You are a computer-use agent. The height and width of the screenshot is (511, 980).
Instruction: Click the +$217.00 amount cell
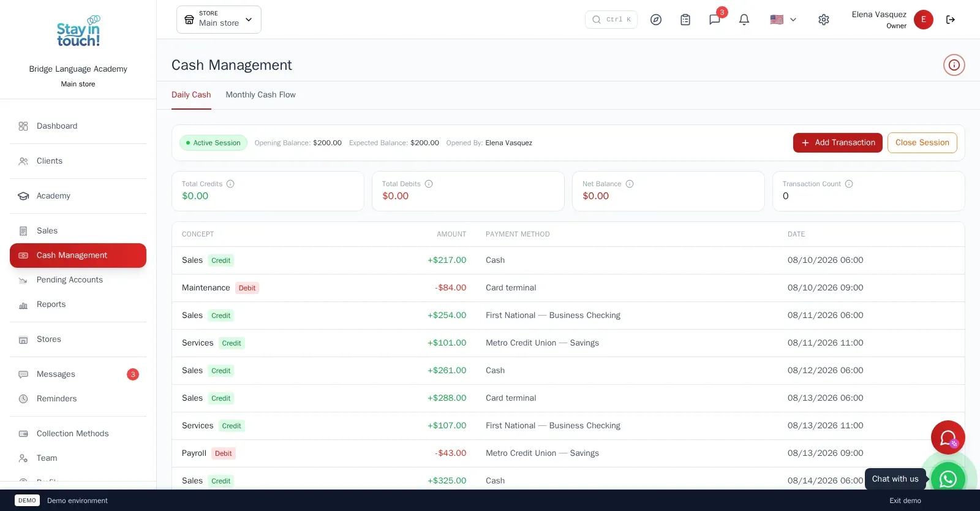click(x=447, y=260)
